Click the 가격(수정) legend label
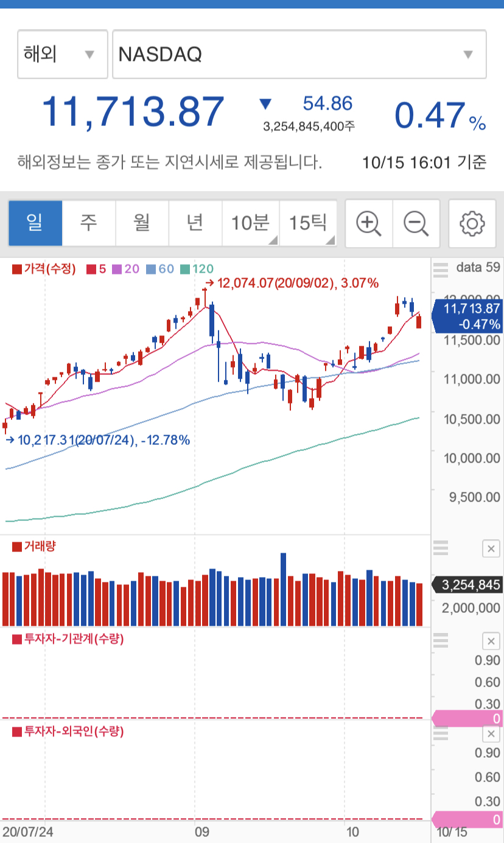The height and width of the screenshot is (843, 504). click(x=44, y=268)
